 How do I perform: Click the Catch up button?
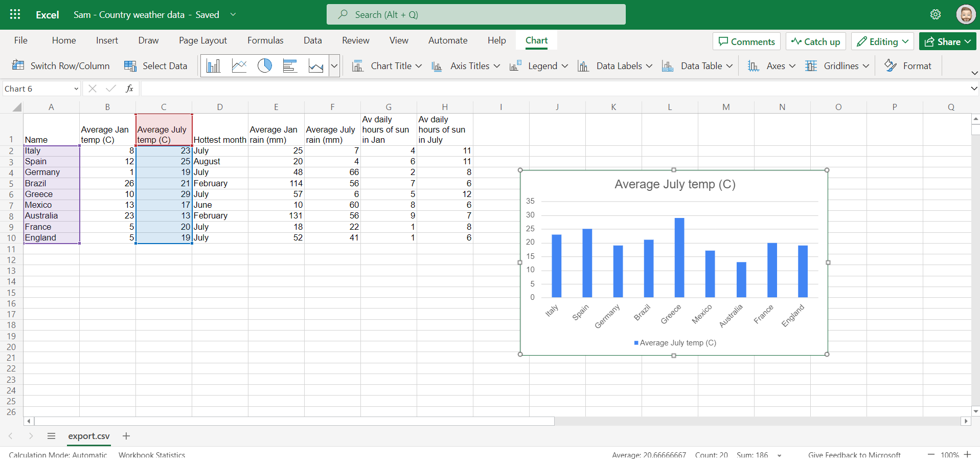tap(816, 41)
